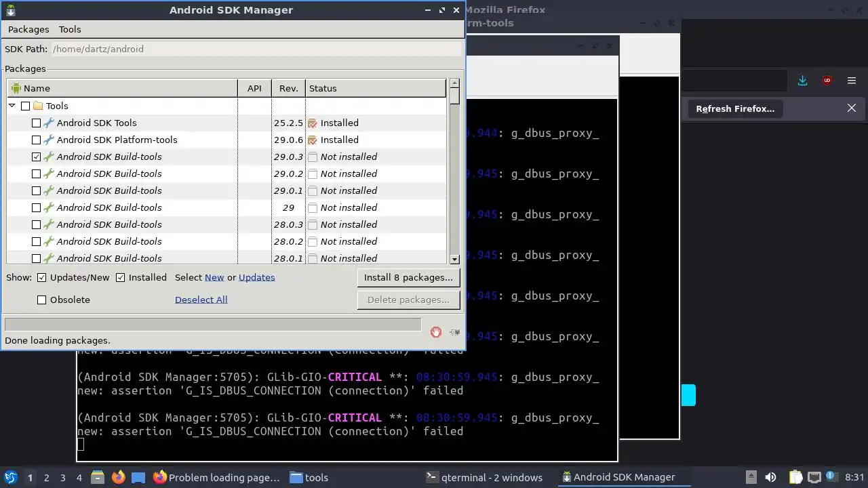The height and width of the screenshot is (488, 868).
Task: Click the Tools folder icon
Action: (38, 106)
